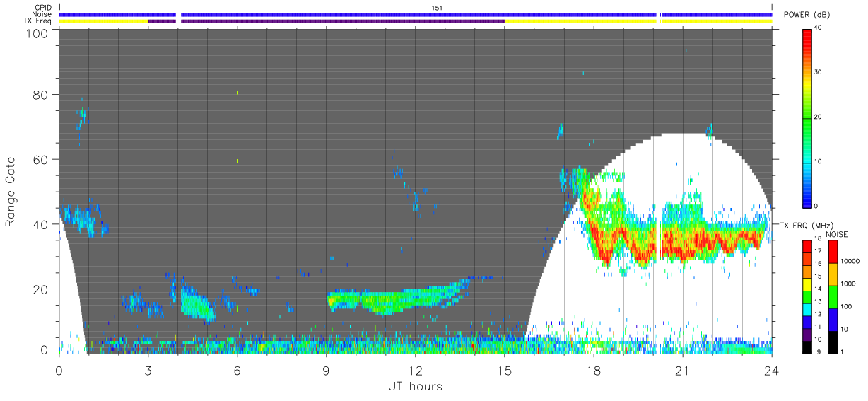Click the 10000 label on noise scale
This screenshot has height=401, width=868.
click(850, 262)
